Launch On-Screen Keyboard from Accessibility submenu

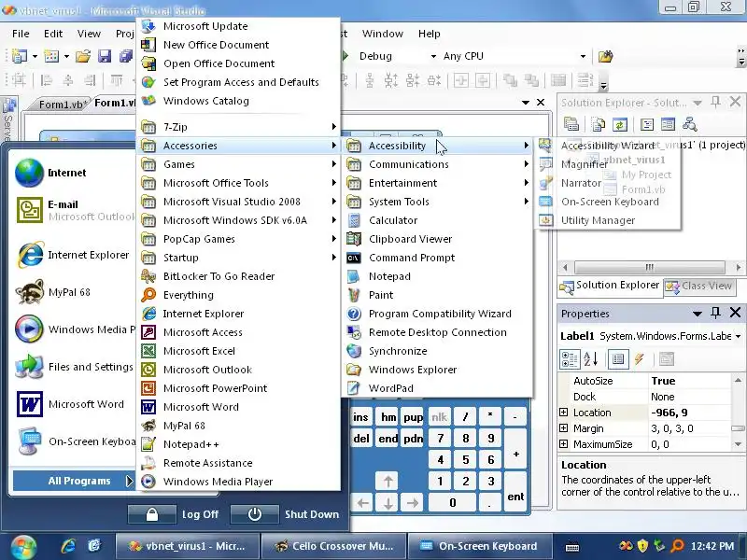(x=608, y=202)
